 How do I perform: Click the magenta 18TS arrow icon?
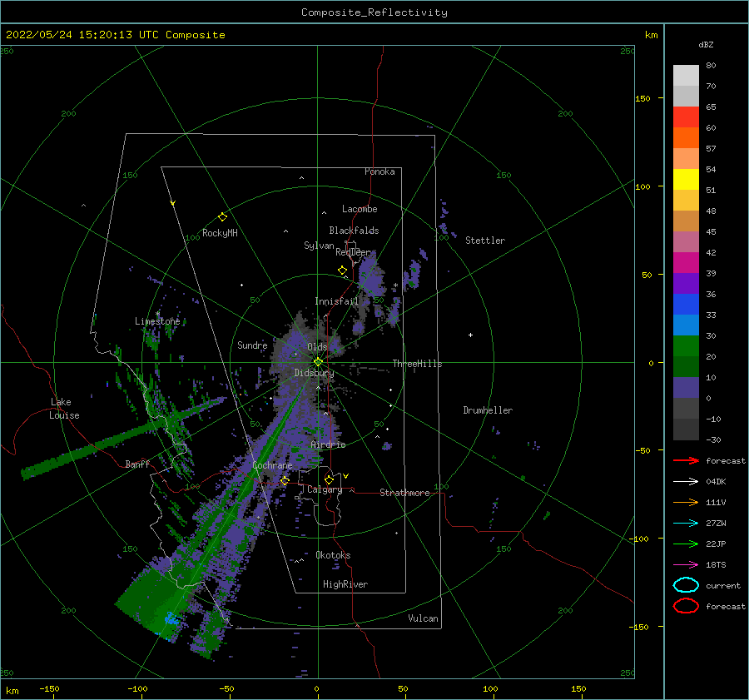coord(686,565)
